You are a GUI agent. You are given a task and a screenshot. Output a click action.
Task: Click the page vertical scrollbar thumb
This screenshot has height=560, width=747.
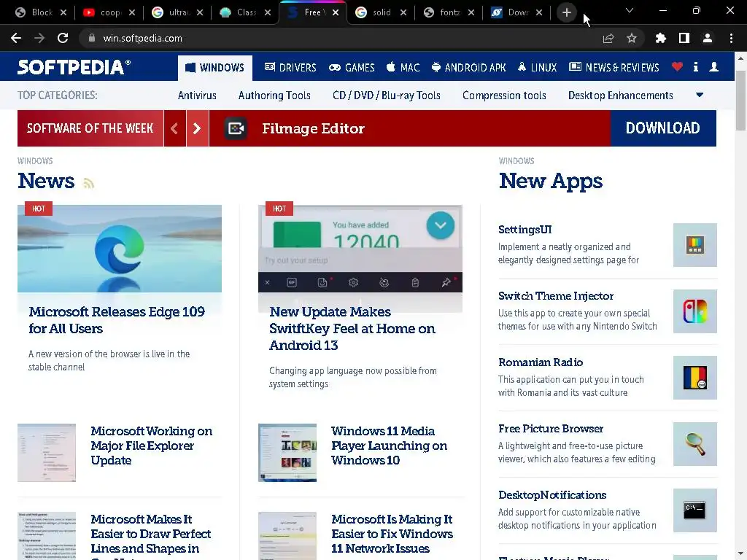740,100
